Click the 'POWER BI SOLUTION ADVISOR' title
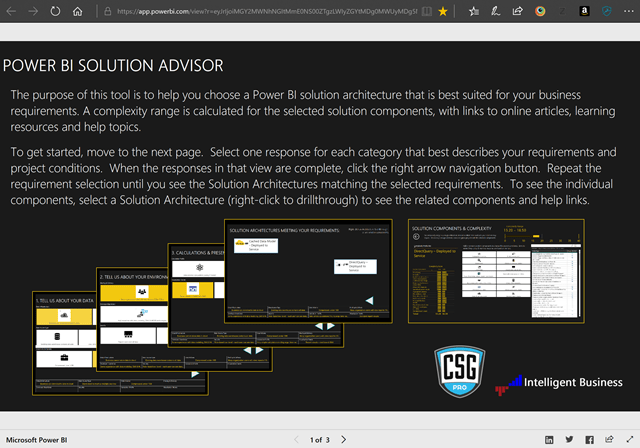The height and width of the screenshot is (448, 640). [x=113, y=66]
